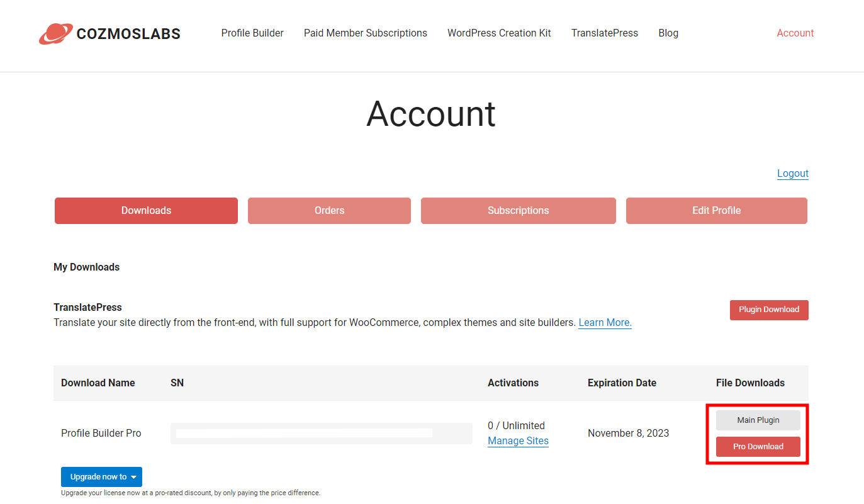Visit the Blog from top navigation
Viewport: 864px width, 504px height.
[x=668, y=33]
